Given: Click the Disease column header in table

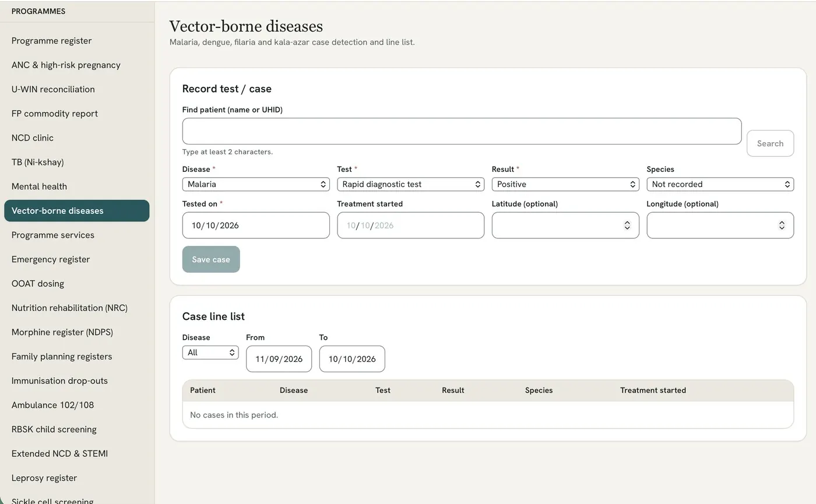Looking at the screenshot, I should coord(294,390).
